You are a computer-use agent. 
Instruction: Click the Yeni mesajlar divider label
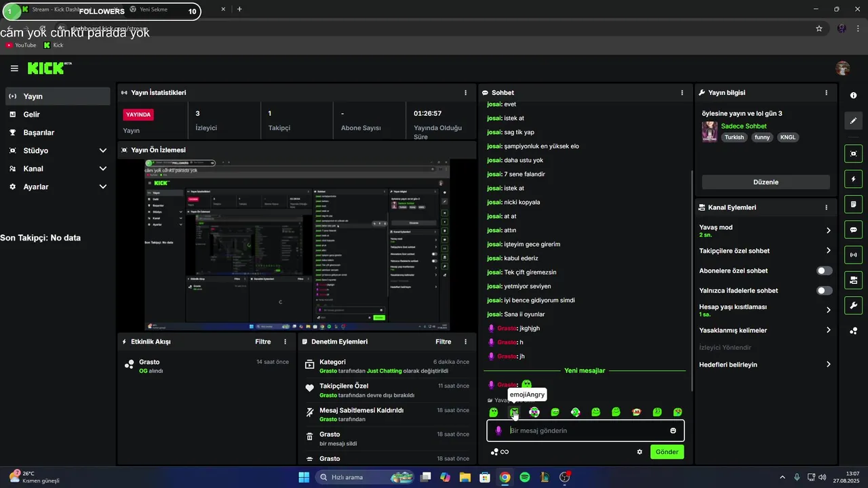click(585, 371)
